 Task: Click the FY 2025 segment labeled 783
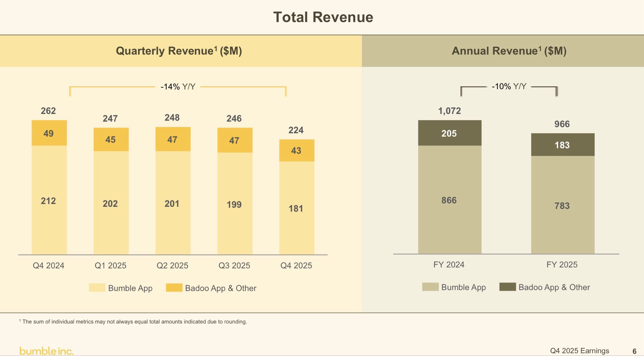tap(562, 205)
